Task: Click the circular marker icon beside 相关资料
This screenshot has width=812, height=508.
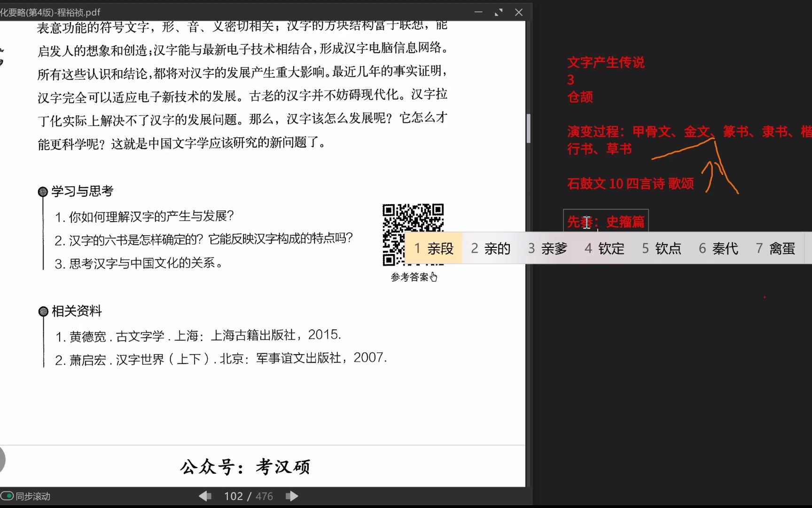Action: point(43,311)
